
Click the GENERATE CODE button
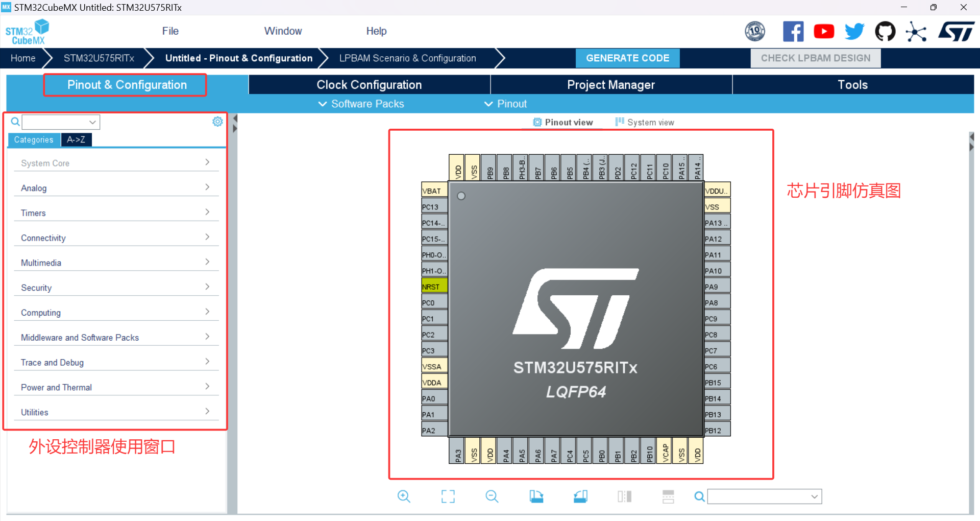click(x=627, y=58)
